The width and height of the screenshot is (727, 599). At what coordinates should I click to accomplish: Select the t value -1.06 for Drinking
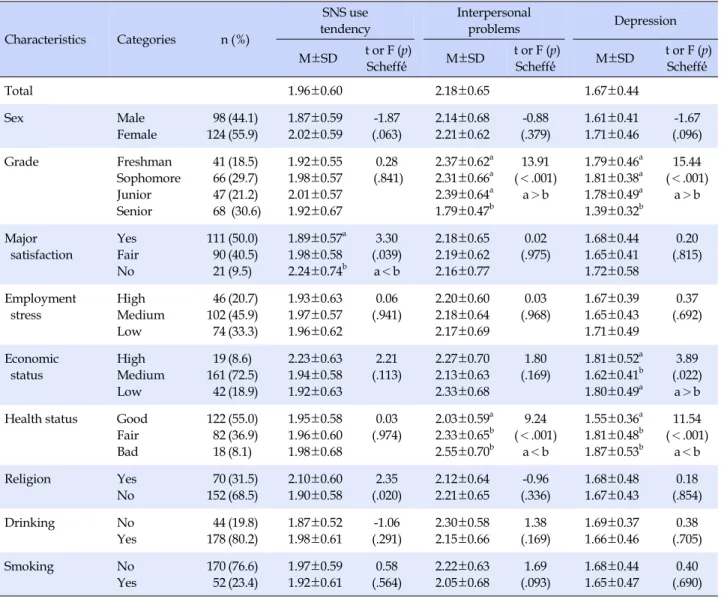point(387,523)
